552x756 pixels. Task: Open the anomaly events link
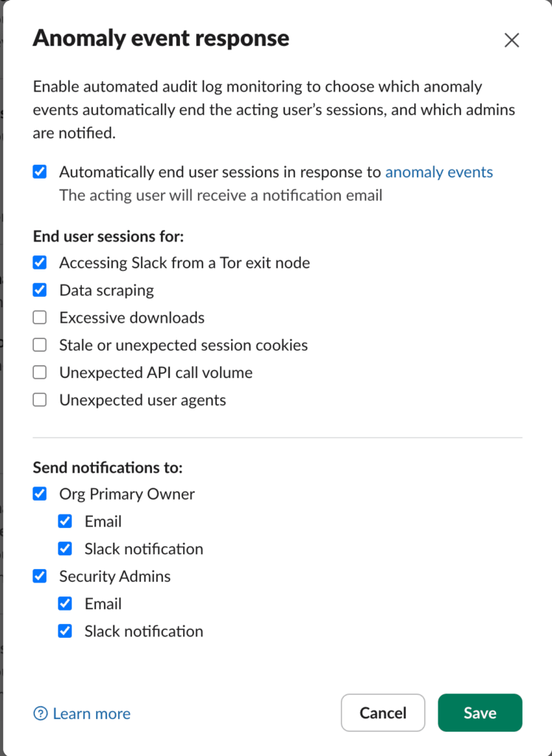pos(439,171)
